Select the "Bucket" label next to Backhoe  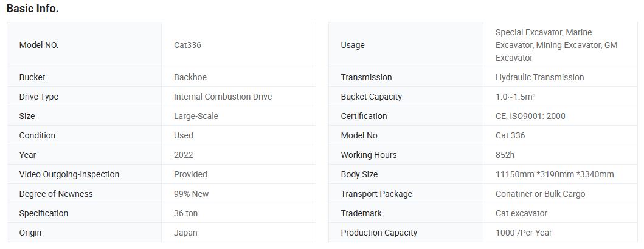point(32,77)
